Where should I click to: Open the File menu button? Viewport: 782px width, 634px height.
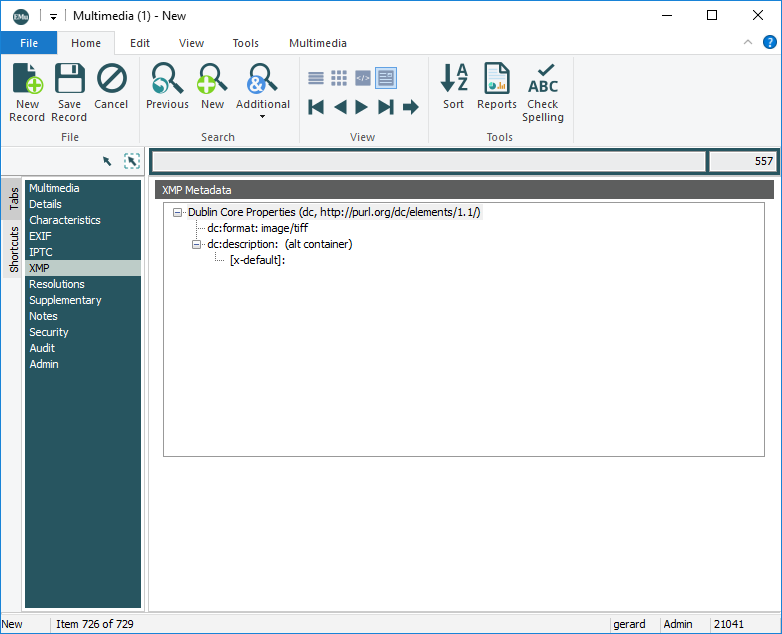pyautogui.click(x=28, y=43)
